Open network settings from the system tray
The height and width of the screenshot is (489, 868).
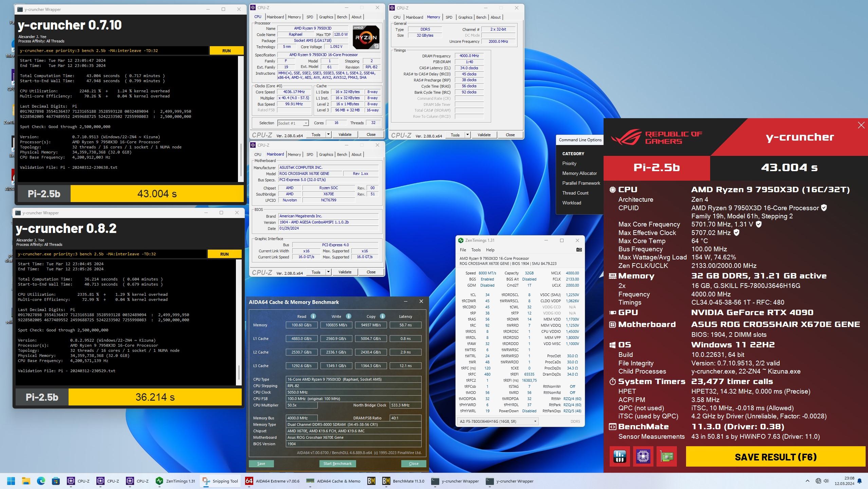(818, 481)
